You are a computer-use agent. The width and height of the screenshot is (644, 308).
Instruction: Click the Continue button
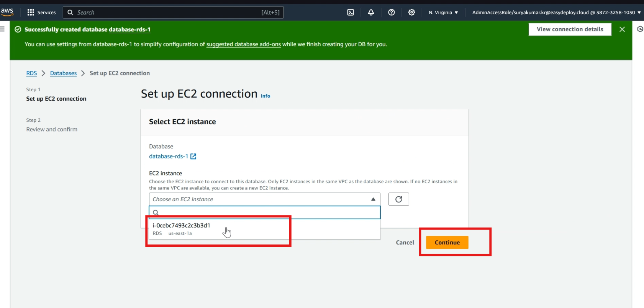click(447, 243)
